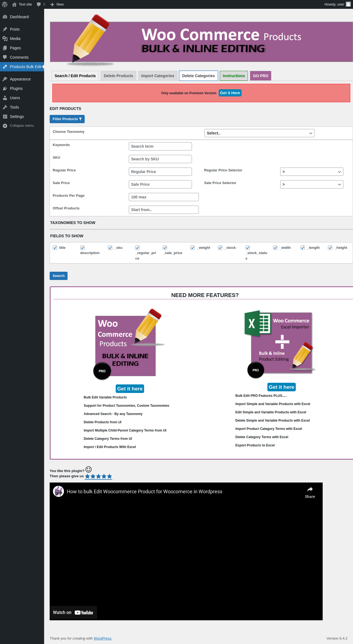Expand the Filter Products panel
Image resolution: width=353 pixels, height=644 pixels.
click(67, 119)
